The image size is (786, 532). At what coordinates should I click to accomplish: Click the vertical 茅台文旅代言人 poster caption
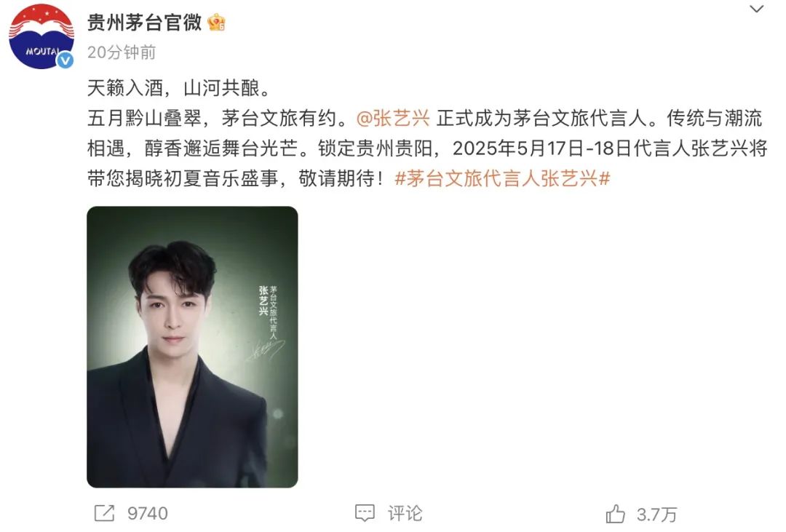point(273,312)
